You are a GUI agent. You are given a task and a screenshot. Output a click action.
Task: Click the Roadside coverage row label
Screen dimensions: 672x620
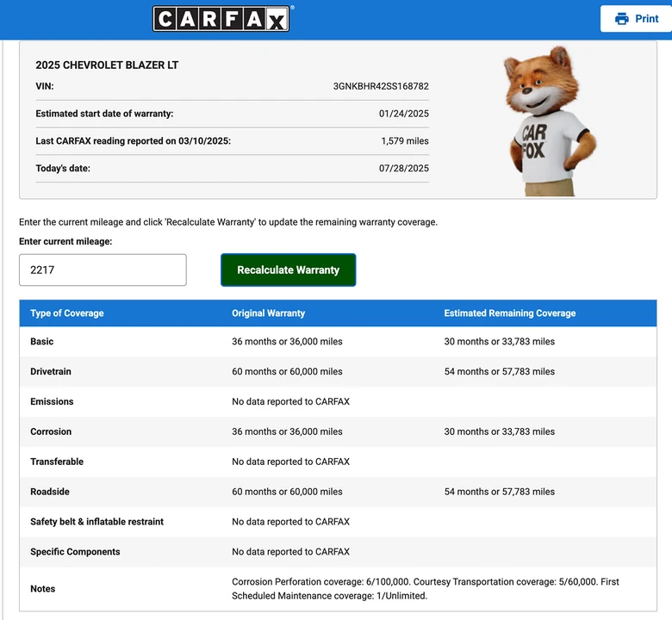tap(50, 492)
